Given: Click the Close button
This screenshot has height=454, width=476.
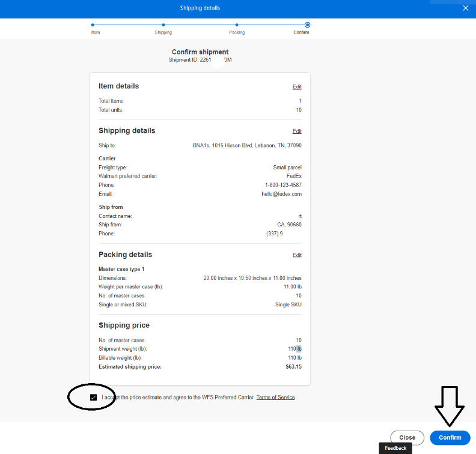Looking at the screenshot, I should click(407, 438).
